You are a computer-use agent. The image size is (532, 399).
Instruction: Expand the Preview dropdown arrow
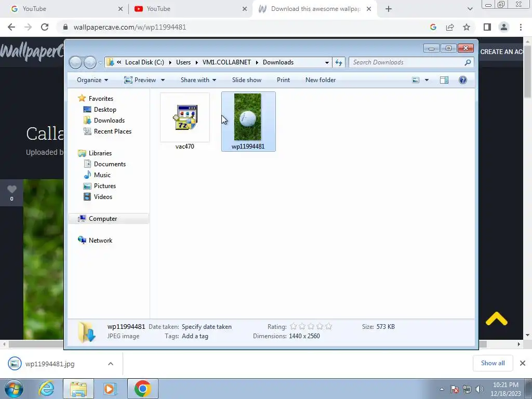tap(163, 80)
